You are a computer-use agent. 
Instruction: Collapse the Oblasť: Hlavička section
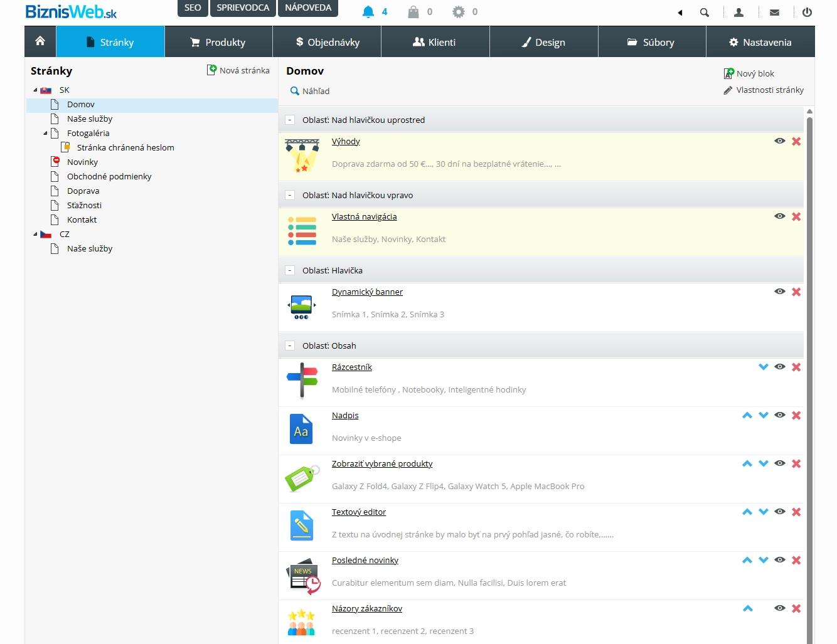[290, 270]
